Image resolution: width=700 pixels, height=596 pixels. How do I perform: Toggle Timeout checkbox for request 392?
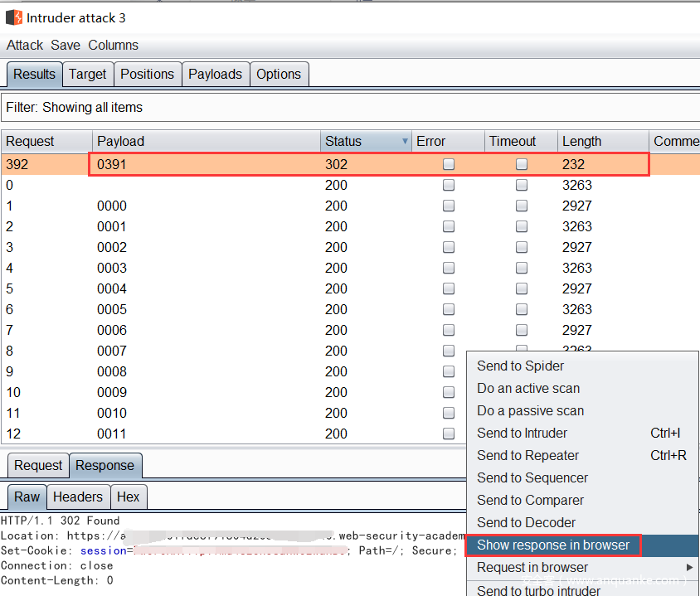click(522, 165)
